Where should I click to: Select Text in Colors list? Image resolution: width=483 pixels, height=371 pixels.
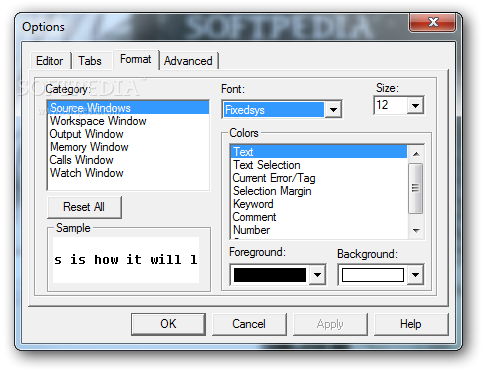[x=319, y=151]
